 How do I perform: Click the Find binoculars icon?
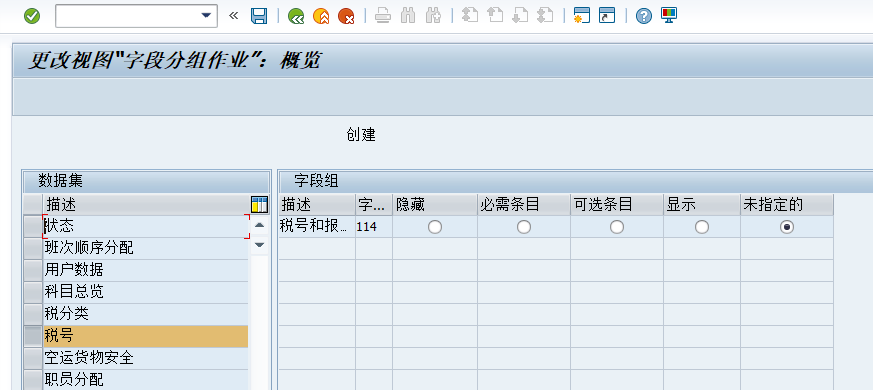pyautogui.click(x=408, y=16)
